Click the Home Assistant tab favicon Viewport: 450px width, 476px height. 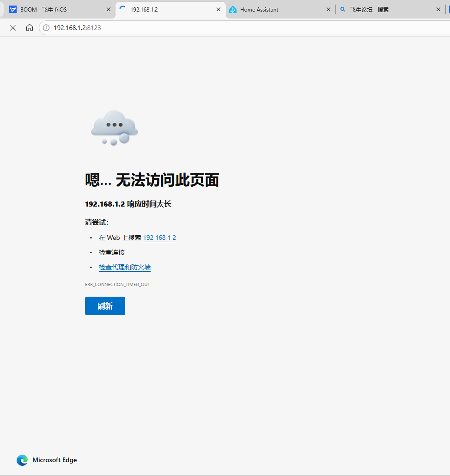click(x=233, y=9)
